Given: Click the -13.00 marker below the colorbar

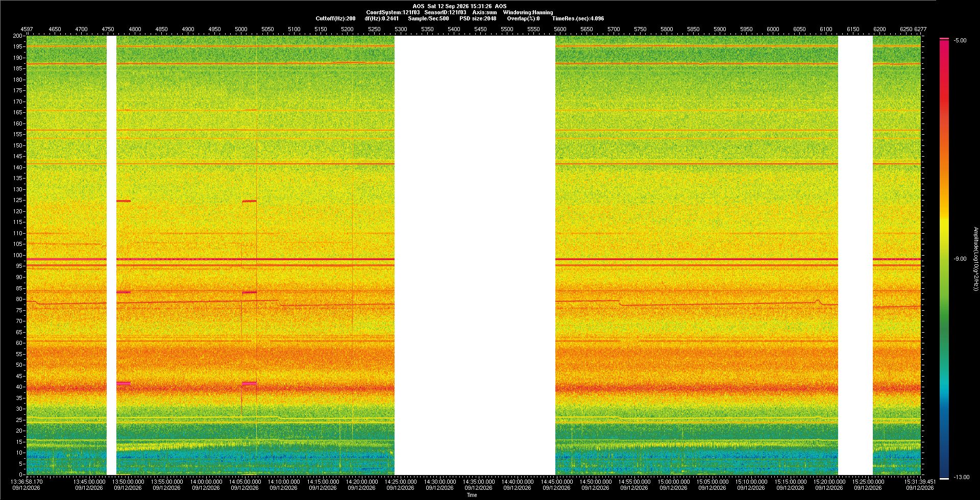Looking at the screenshot, I should (x=962, y=477).
